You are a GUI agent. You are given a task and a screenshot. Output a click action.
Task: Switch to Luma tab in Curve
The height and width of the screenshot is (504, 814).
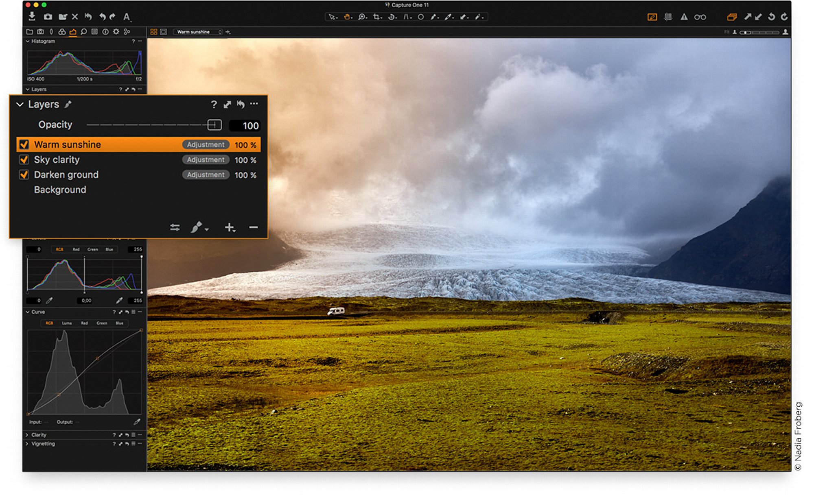67,323
